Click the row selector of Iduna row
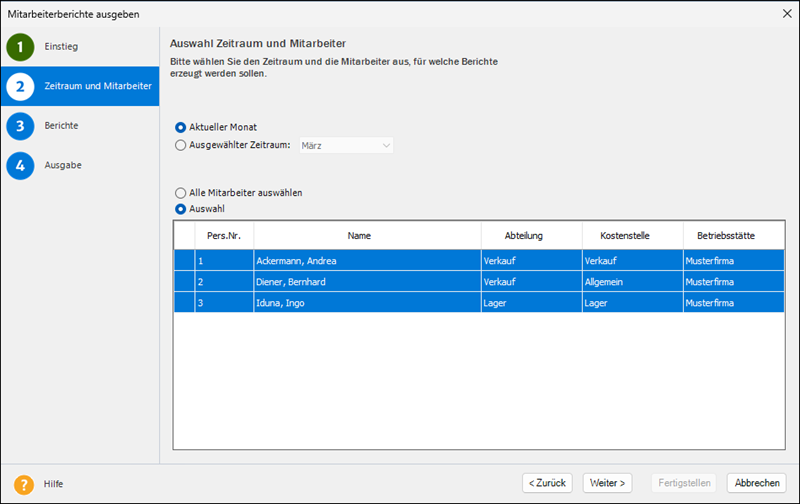Screen dimensions: 800x504 pyautogui.click(x=184, y=303)
